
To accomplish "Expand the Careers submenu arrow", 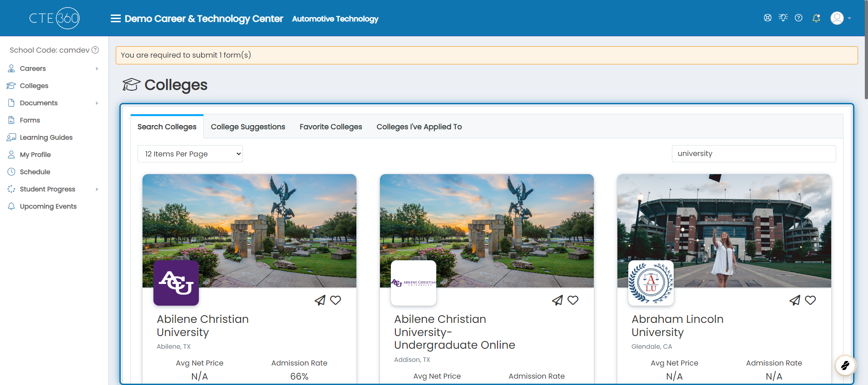I will (97, 68).
